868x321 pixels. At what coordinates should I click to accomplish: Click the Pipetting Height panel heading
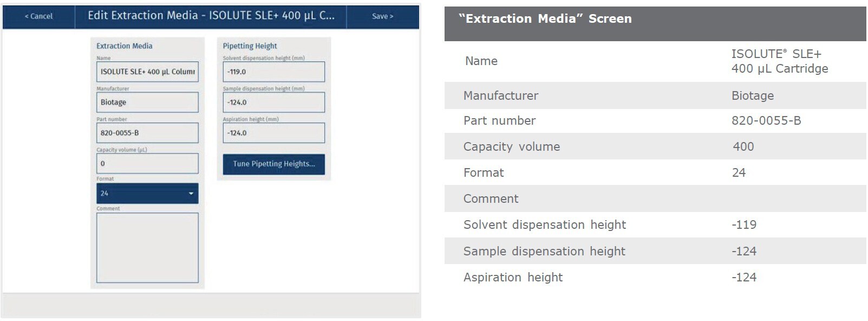250,46
